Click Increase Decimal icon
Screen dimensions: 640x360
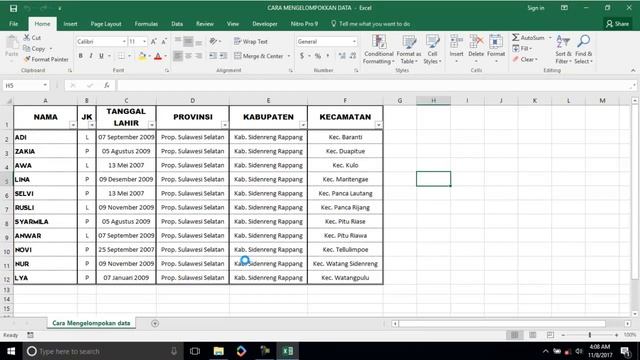342,56
